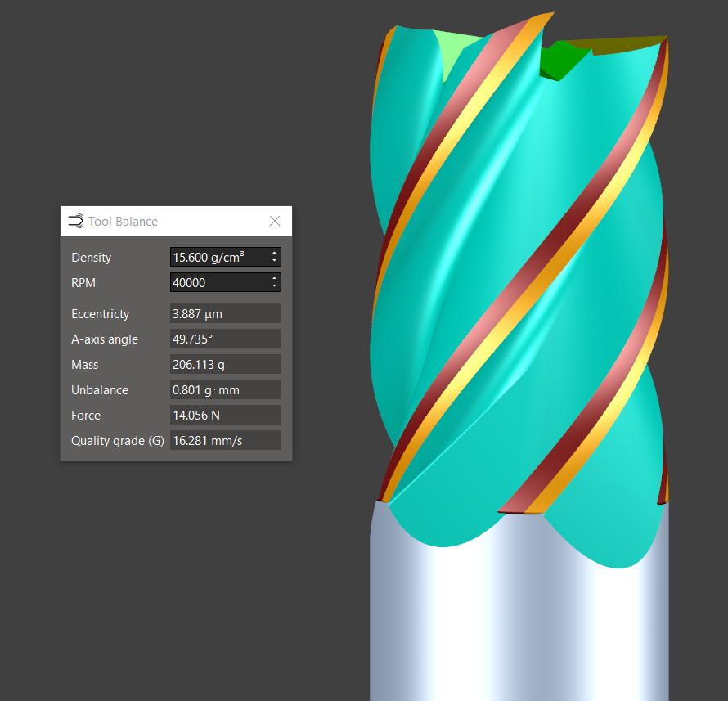Click the Quality grade (G) label

(x=118, y=441)
